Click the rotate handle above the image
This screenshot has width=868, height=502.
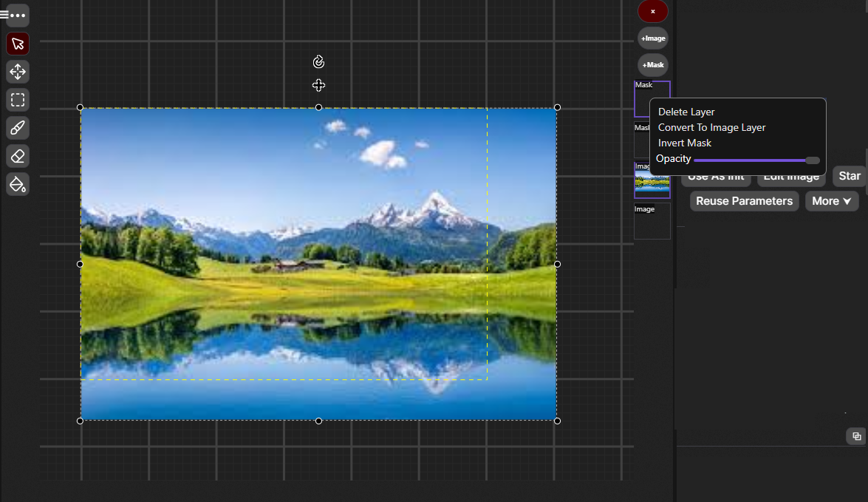(x=318, y=61)
